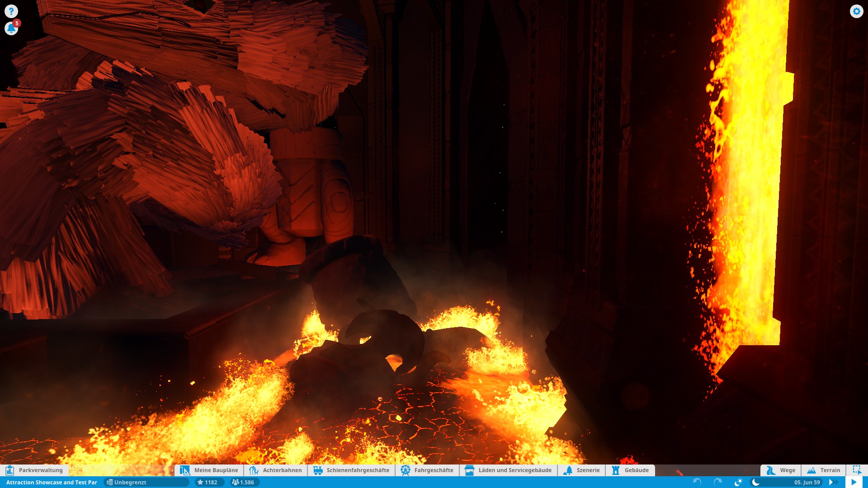Open the Meine Baupläne tab
Viewport: 868px width, 488px height.
coord(209,470)
